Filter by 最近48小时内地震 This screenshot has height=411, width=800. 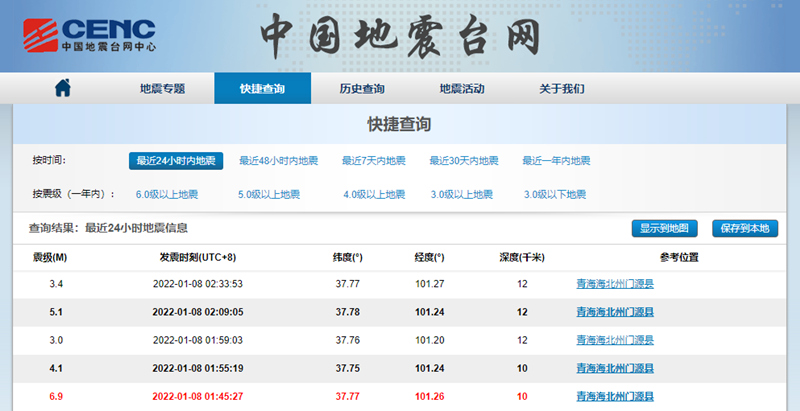279,161
